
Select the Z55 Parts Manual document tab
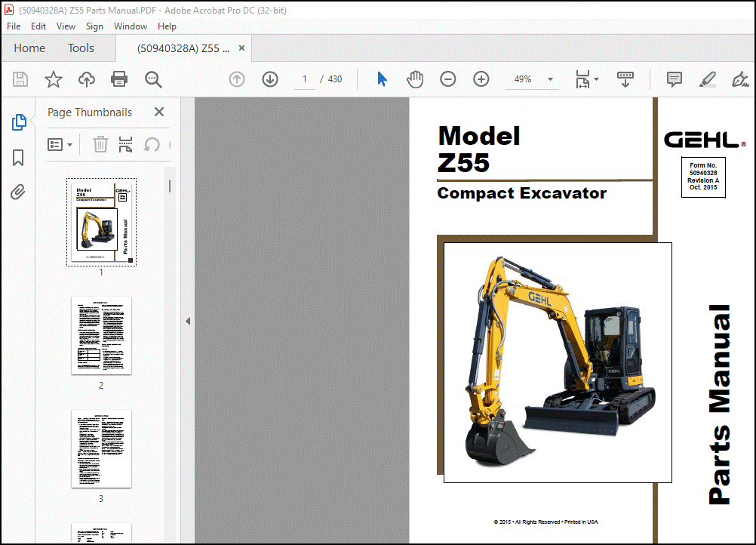coord(183,48)
